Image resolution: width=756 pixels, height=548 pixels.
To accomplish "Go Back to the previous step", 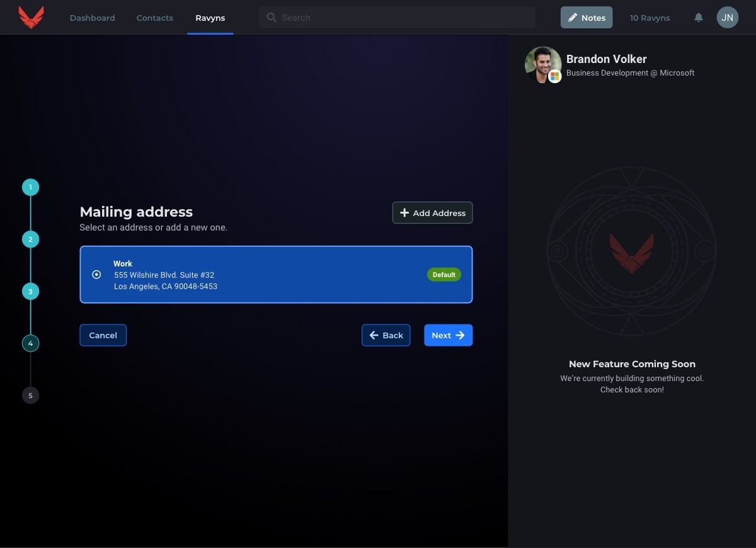I will click(386, 335).
